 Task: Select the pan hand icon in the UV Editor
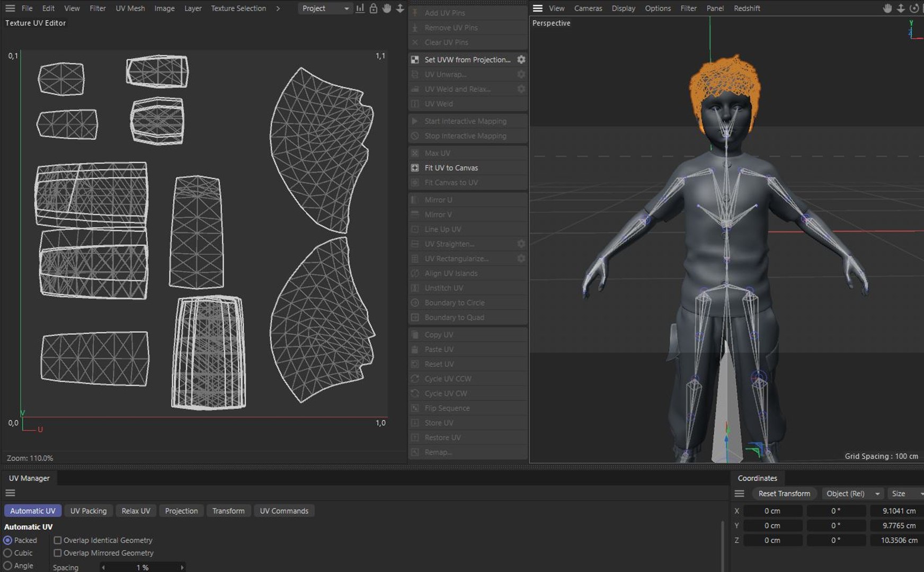pyautogui.click(x=387, y=8)
